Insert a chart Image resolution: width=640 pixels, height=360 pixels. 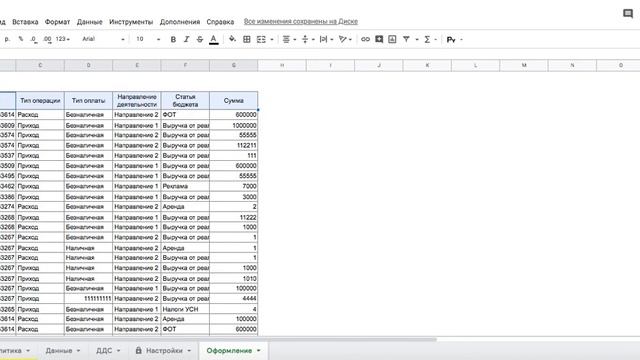coord(392,39)
